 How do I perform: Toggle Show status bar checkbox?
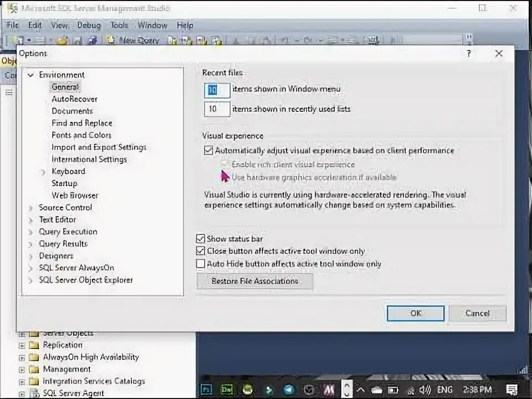(x=201, y=239)
